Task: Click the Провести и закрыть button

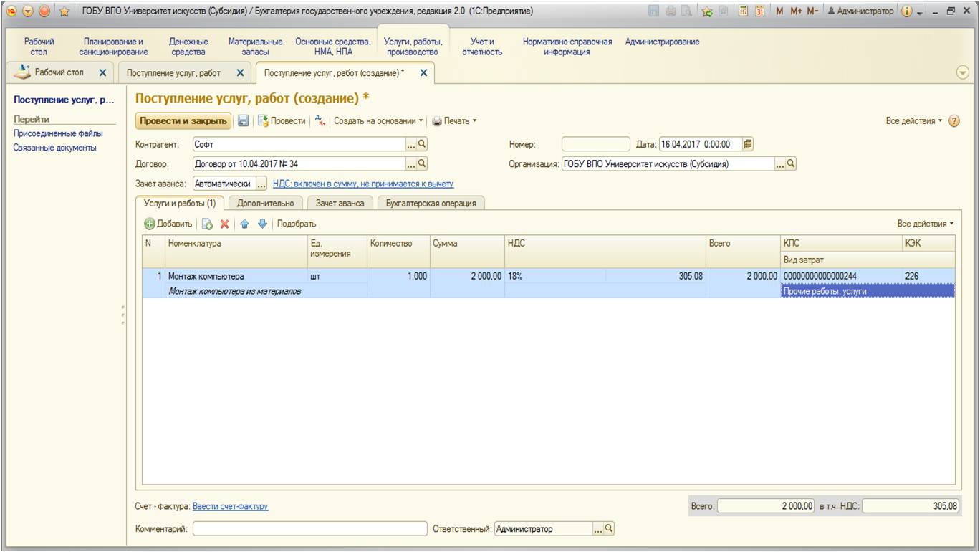Action: click(183, 121)
